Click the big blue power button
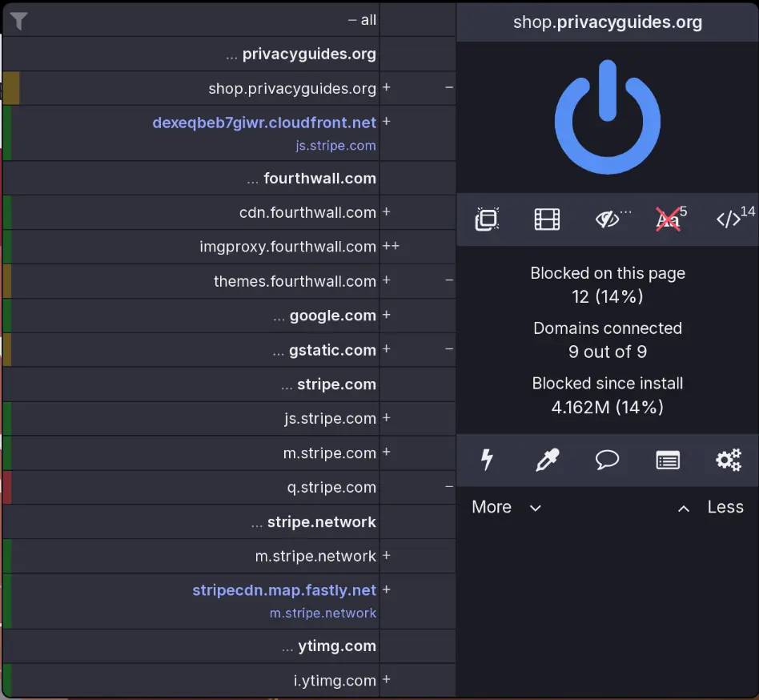 coord(607,117)
